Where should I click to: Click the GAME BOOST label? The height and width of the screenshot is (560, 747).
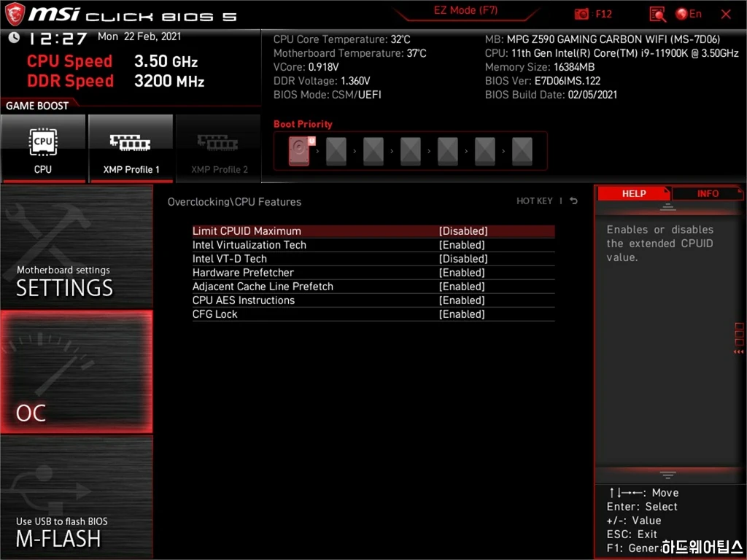tap(37, 106)
